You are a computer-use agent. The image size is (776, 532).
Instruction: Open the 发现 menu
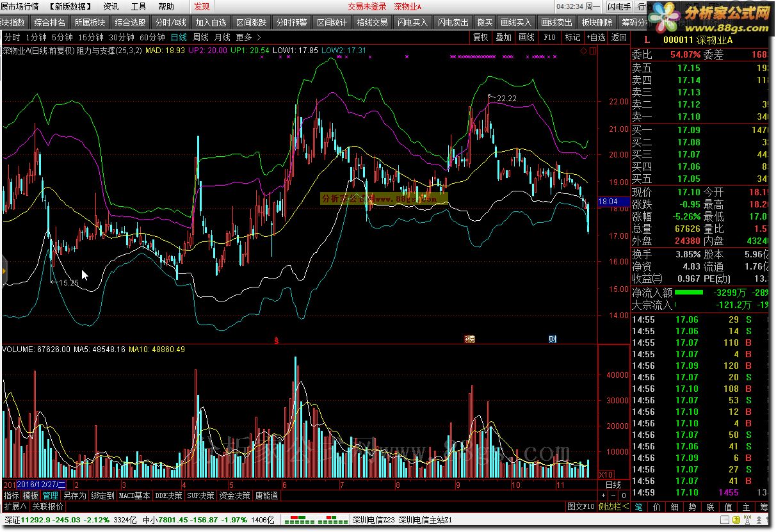click(x=202, y=6)
